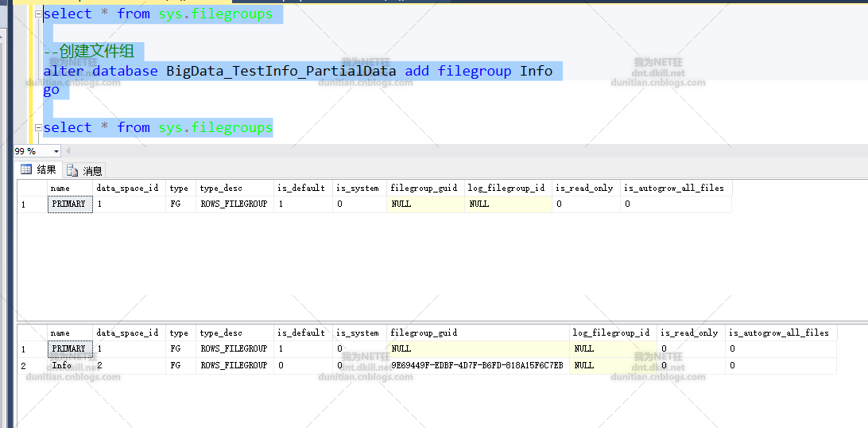Click log_filegroup_id header in first grid
The width and height of the screenshot is (868, 428).
pyautogui.click(x=508, y=188)
